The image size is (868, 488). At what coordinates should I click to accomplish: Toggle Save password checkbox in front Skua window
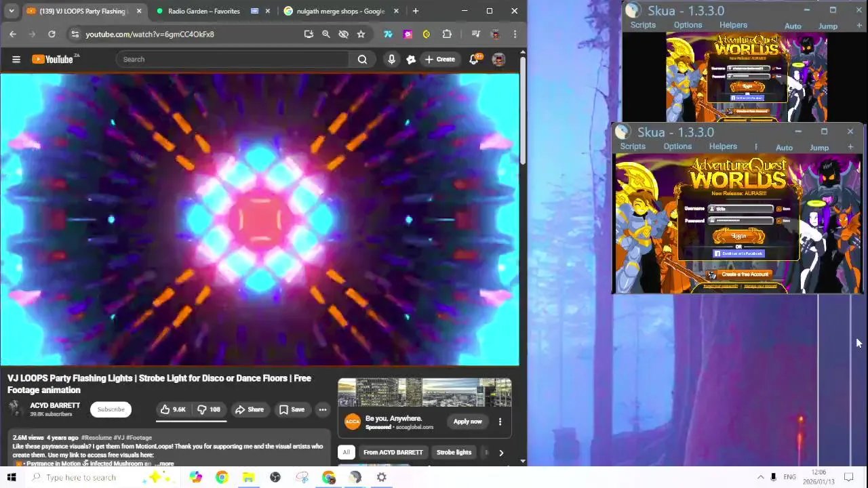(779, 221)
